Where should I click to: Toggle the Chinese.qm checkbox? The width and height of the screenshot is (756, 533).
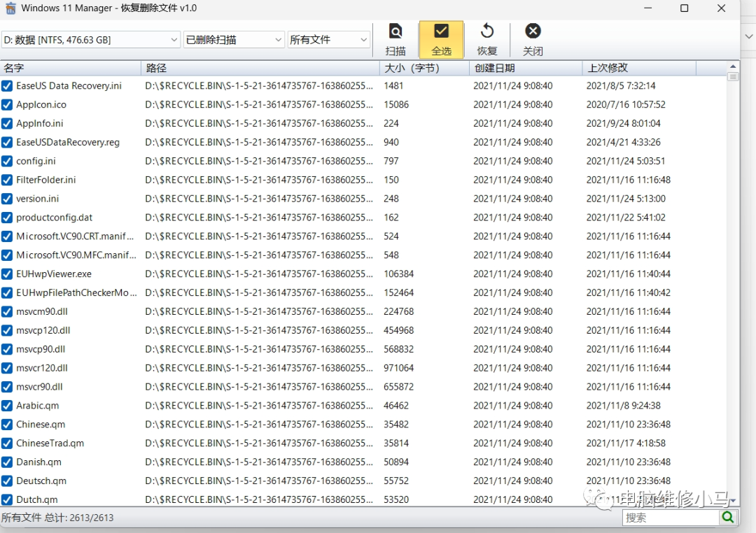[x=7, y=424]
